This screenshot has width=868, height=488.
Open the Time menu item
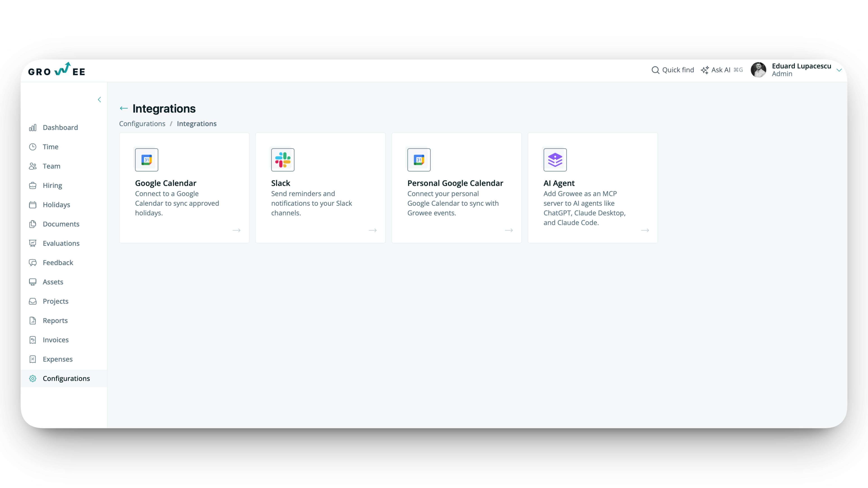point(64,147)
